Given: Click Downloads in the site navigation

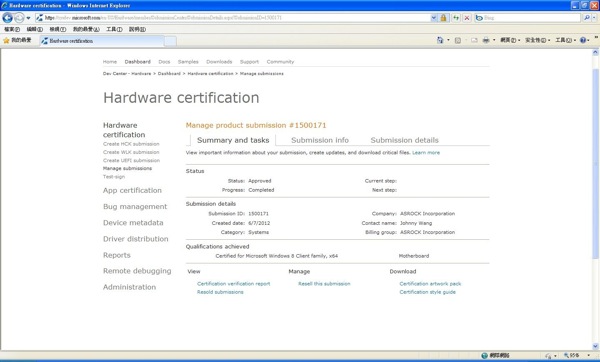Looking at the screenshot, I should (x=219, y=62).
